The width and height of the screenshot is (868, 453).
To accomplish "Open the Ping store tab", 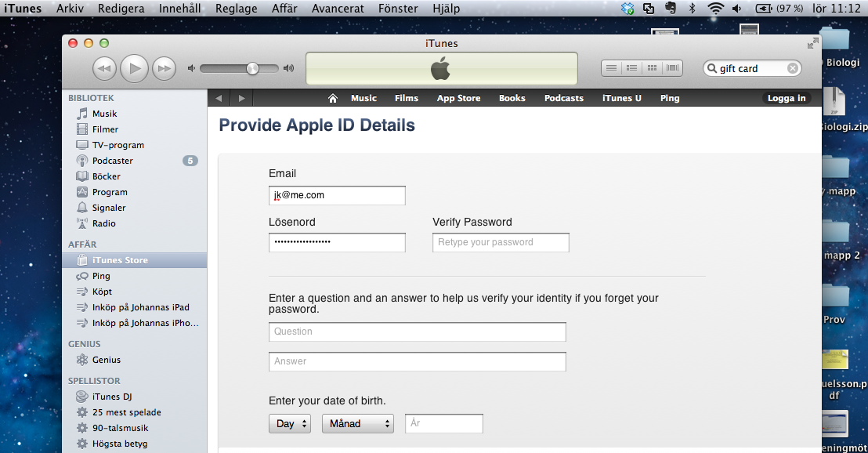I will (669, 98).
